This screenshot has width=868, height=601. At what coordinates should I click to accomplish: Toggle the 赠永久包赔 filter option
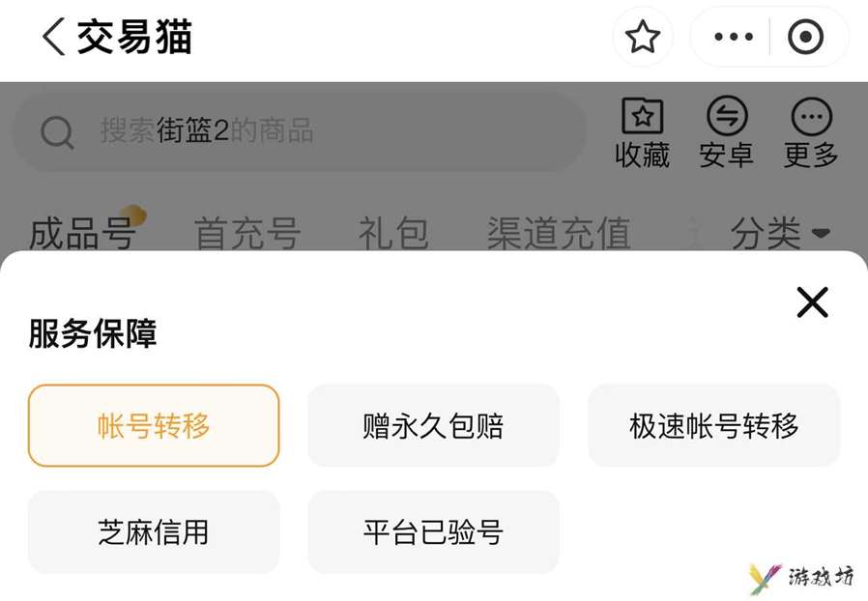[x=433, y=425]
